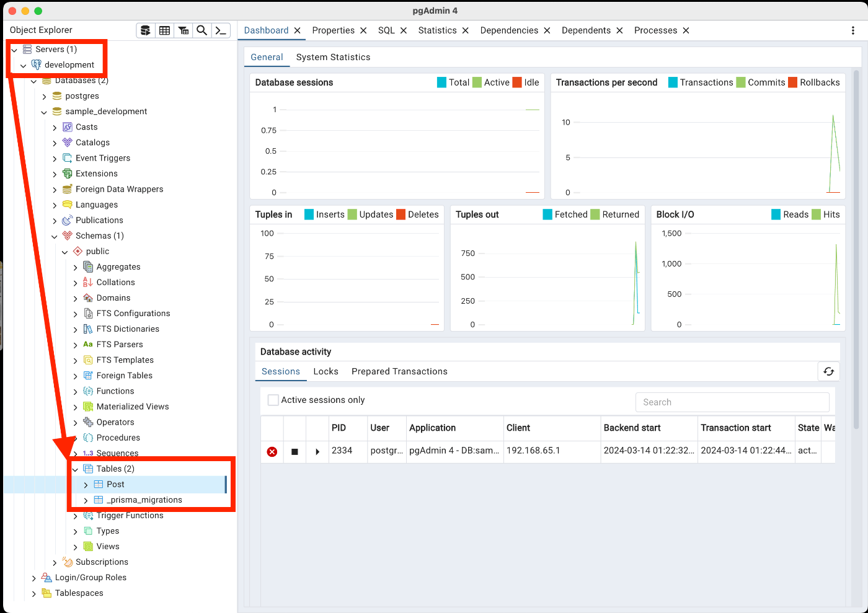868x613 pixels.
Task: Select the Event Triggers node
Action: [103, 158]
